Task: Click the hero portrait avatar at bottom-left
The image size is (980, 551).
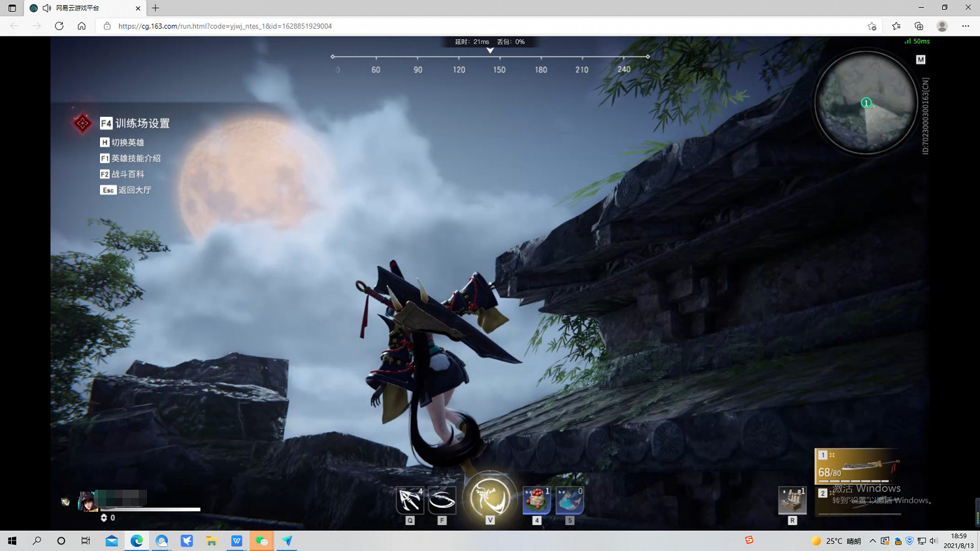Action: [x=87, y=501]
